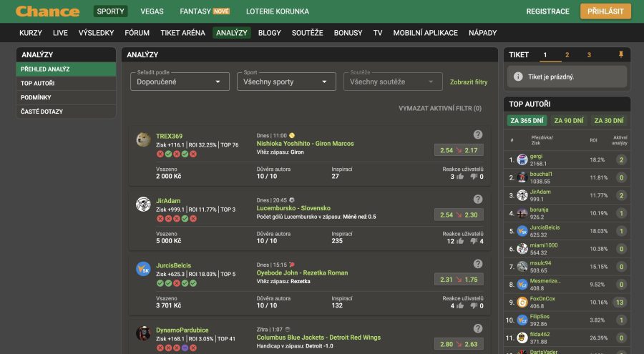Click thumbs down on Lucembursko analysis
644x354 pixels.
pos(472,241)
